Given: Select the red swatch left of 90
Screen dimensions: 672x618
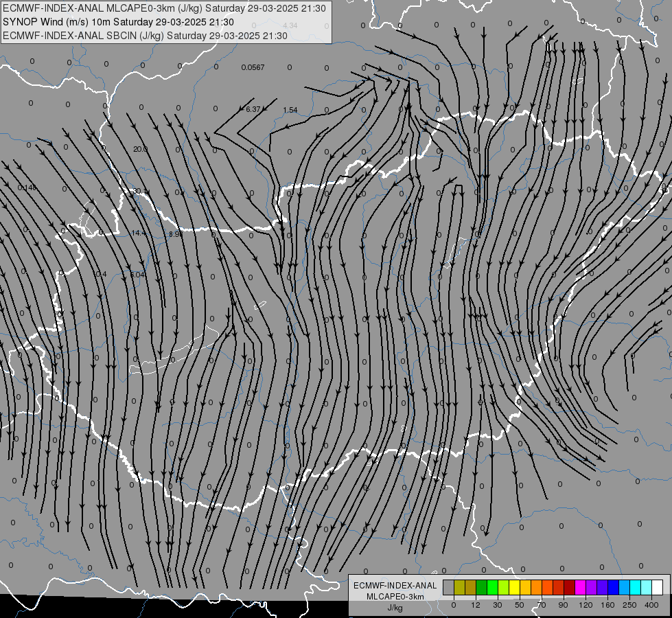Looking at the screenshot, I should 559,587.
